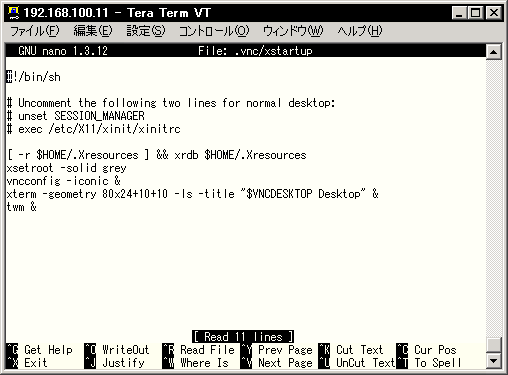The image size is (508, 375).
Task: Click the 'File: .vnc/xstartup' header text
Action: tap(255, 51)
